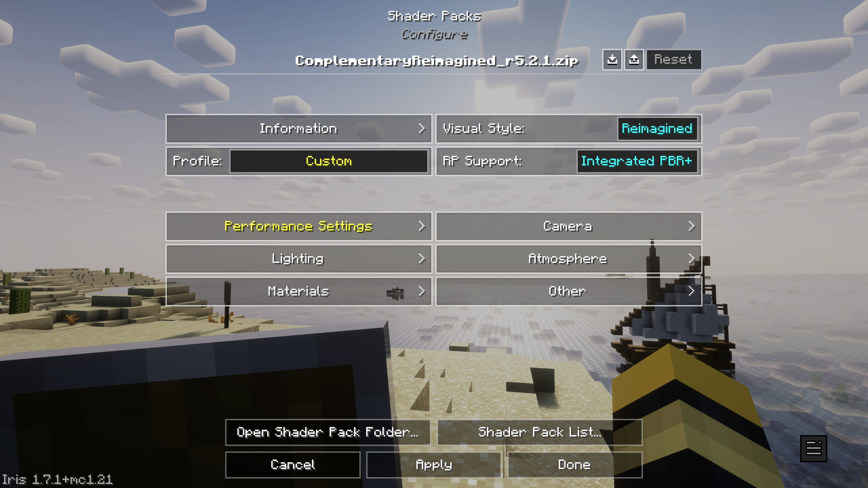The height and width of the screenshot is (488, 868).
Task: Open Performance Settings submenu
Action: 298,226
